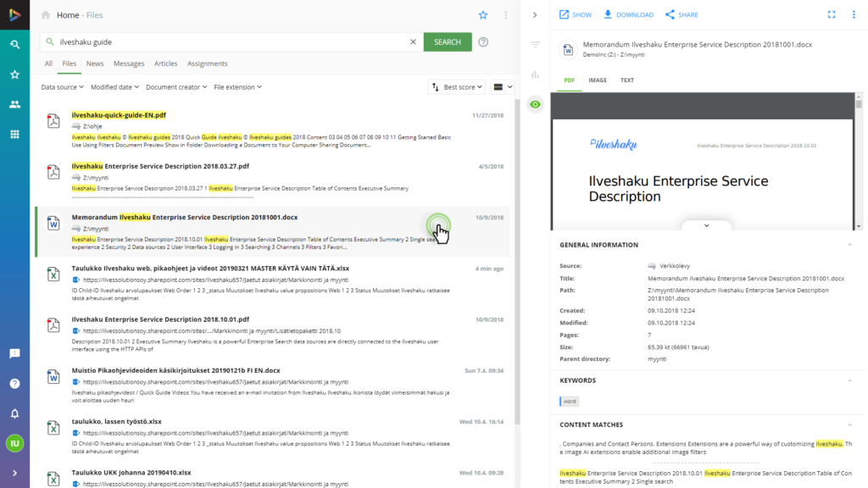
Task: Open the list view layout dropdown
Action: pos(503,87)
